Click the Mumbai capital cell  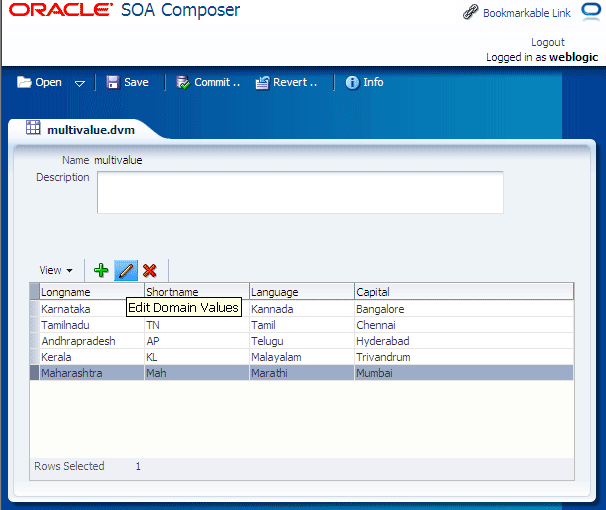click(464, 373)
